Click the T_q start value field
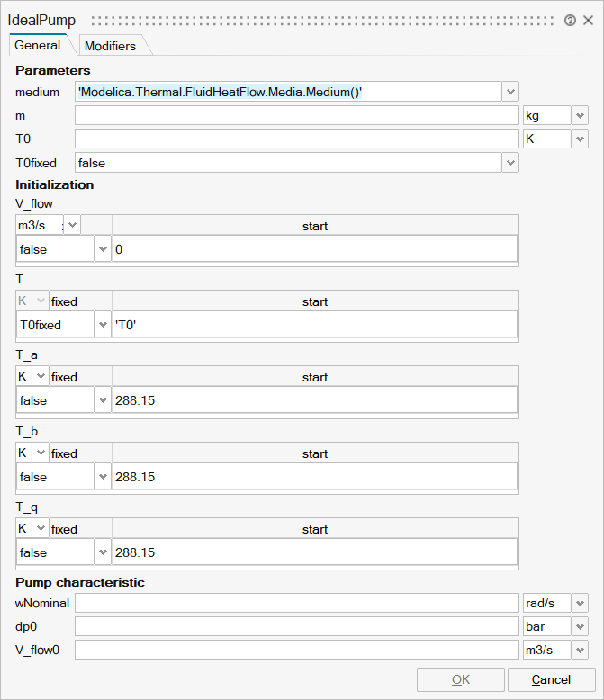This screenshot has height=700, width=604. [314, 552]
